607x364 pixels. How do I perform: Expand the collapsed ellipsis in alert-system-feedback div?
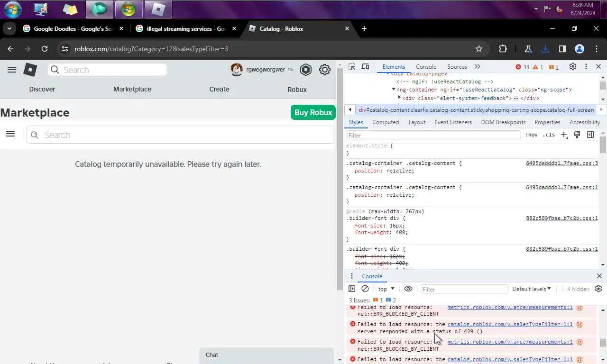pos(516,99)
